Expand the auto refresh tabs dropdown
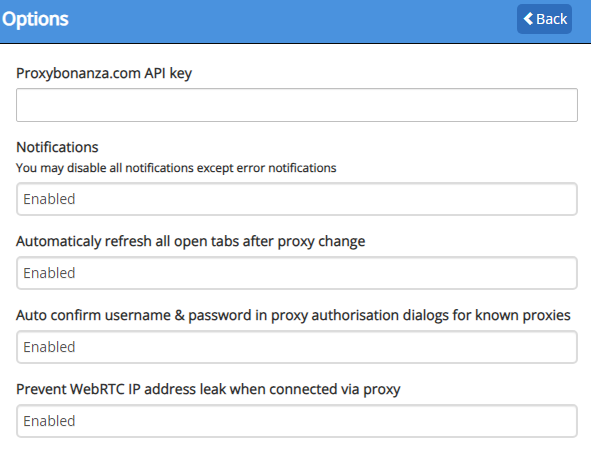591x453 pixels. [x=297, y=273]
